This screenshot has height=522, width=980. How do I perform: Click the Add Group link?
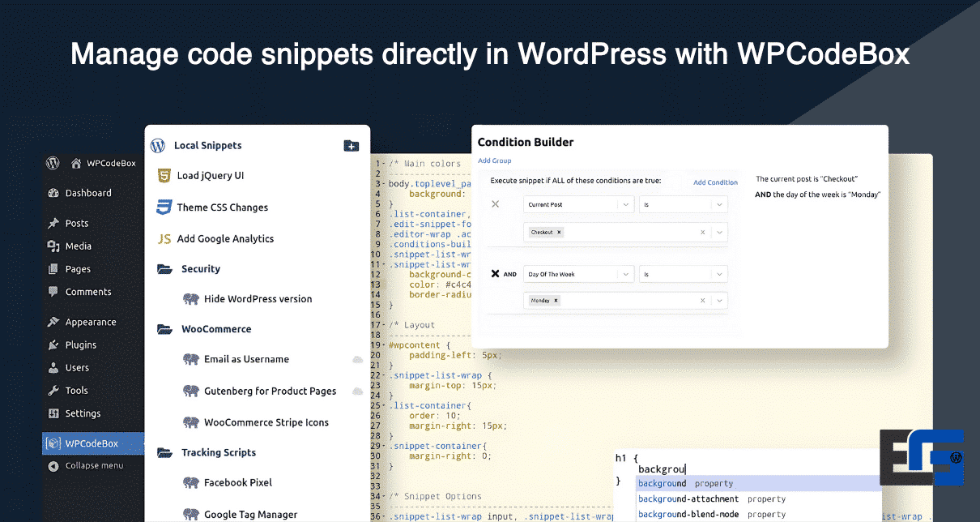point(494,160)
